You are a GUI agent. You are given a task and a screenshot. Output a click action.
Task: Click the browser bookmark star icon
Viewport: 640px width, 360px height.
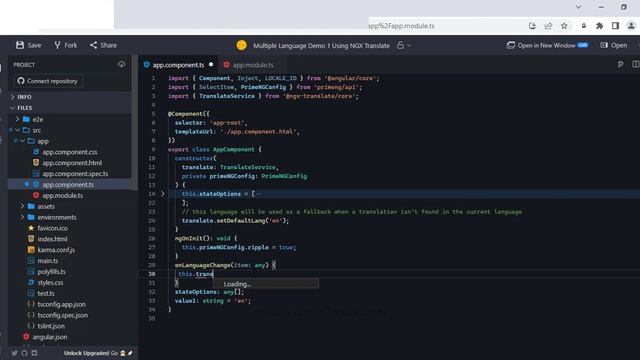(x=564, y=26)
